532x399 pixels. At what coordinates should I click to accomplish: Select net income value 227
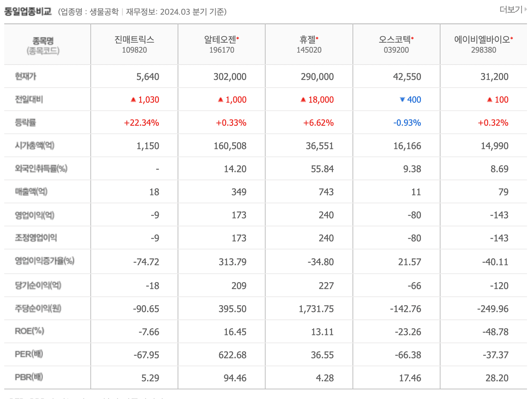[x=326, y=286]
